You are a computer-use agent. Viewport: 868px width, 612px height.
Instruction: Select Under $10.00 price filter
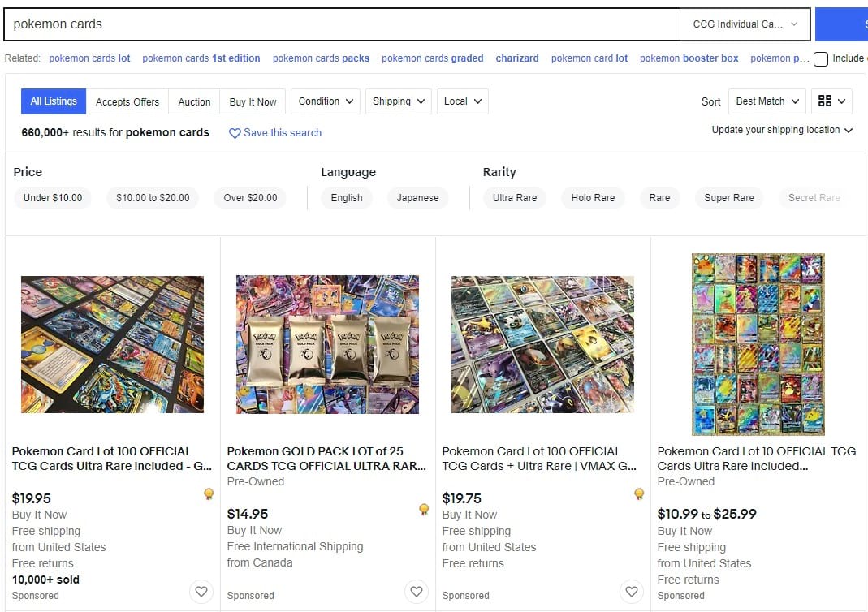[53, 198]
